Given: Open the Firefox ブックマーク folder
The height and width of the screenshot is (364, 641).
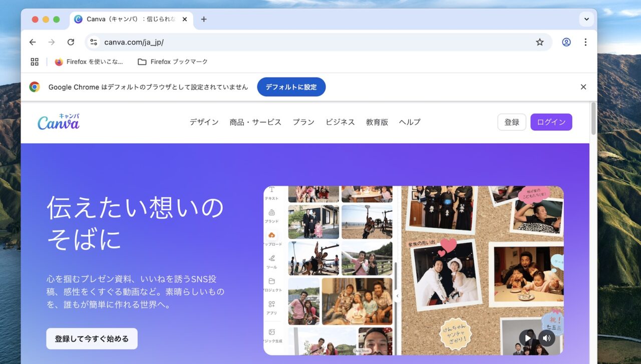Looking at the screenshot, I should point(173,62).
